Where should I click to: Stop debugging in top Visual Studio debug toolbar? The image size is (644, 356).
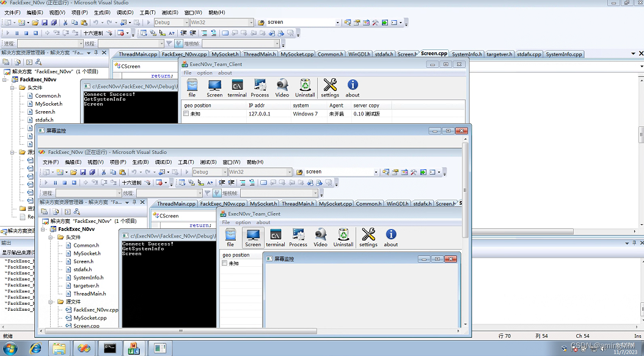(26, 33)
